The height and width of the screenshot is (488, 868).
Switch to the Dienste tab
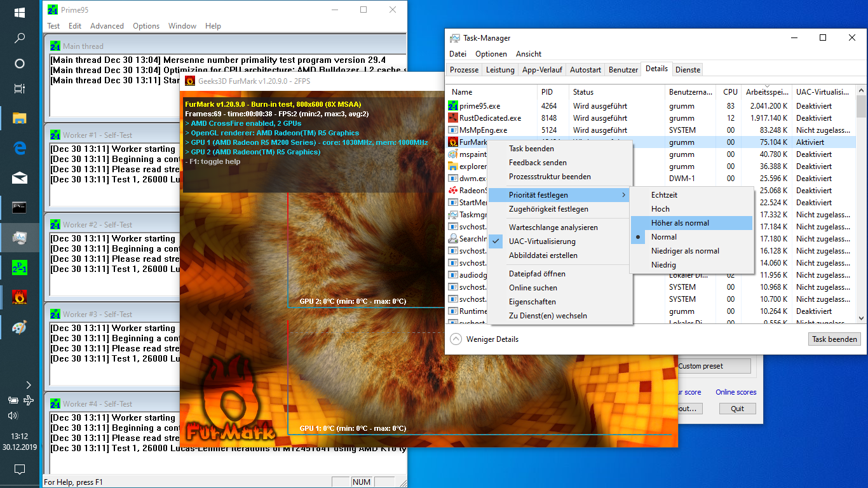(x=688, y=70)
